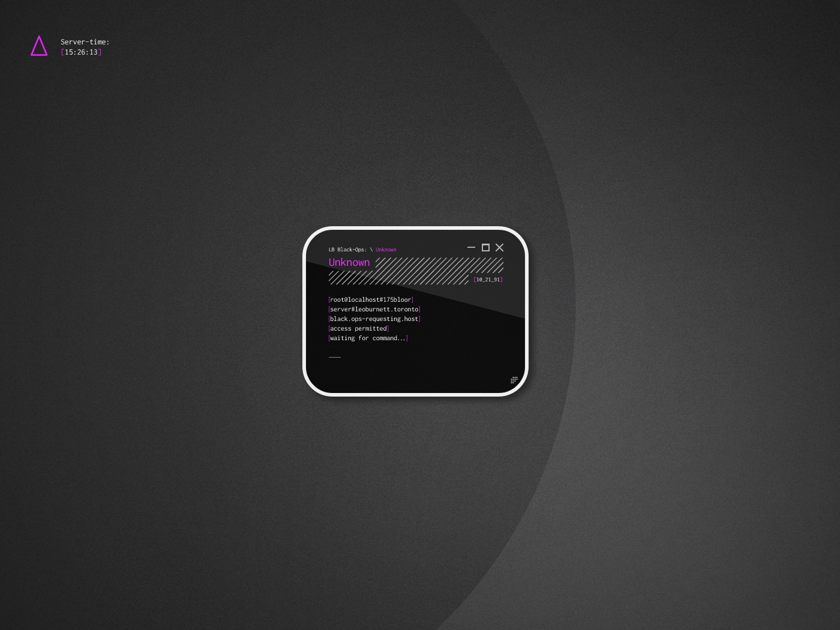Minimize the LB Black-Ops terminal window
Screen dimensions: 840x630
tap(471, 247)
